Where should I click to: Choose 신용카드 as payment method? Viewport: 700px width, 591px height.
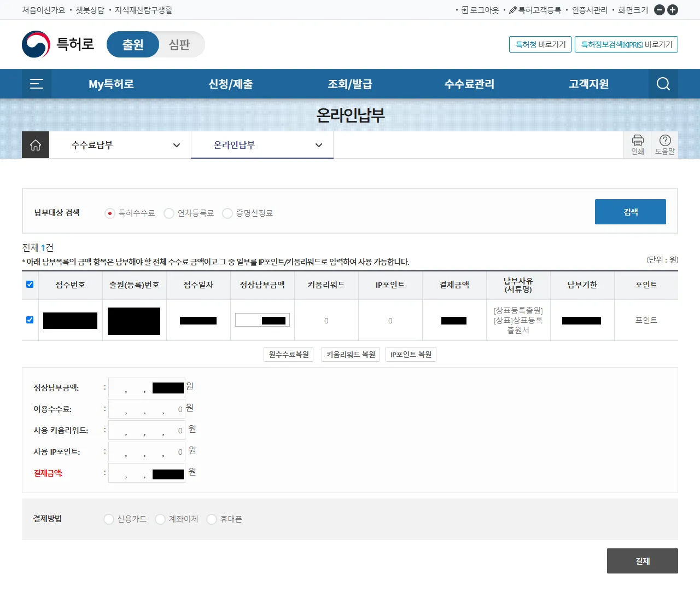pyautogui.click(x=109, y=519)
